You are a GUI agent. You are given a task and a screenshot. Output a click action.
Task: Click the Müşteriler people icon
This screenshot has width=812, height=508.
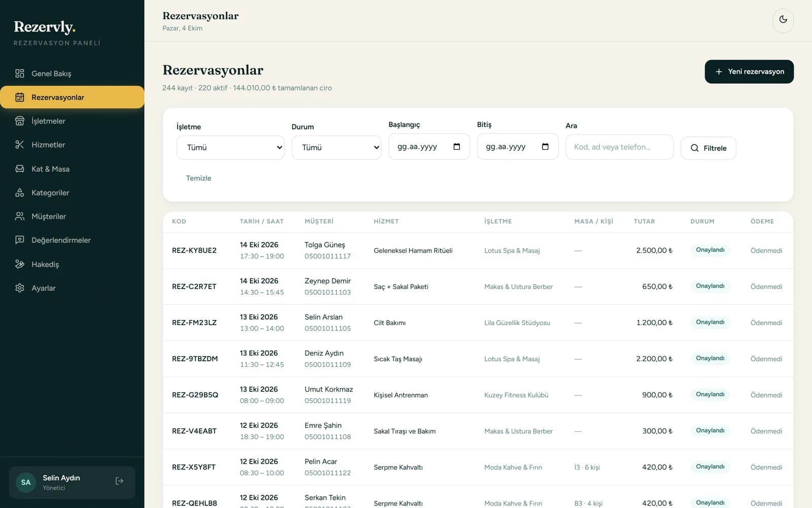coord(20,216)
